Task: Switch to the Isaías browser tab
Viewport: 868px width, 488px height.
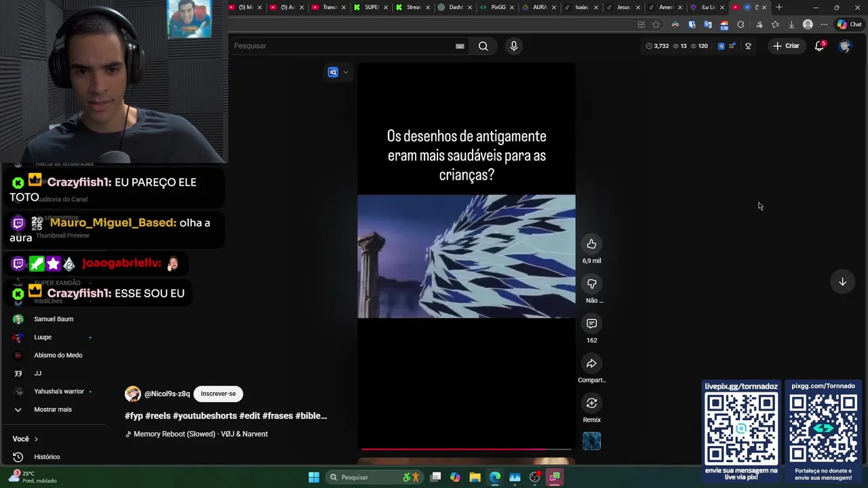Action: [580, 7]
